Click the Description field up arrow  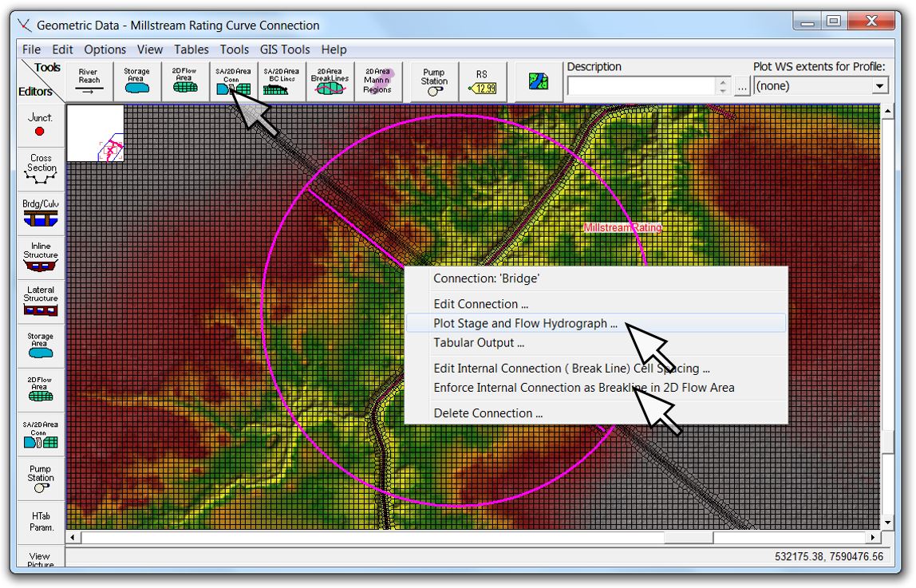point(723,81)
